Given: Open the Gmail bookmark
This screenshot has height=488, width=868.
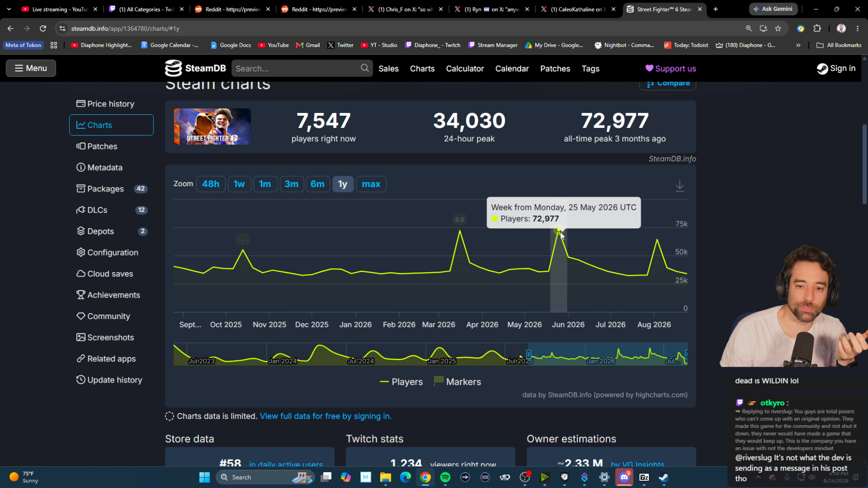Looking at the screenshot, I should (x=308, y=45).
